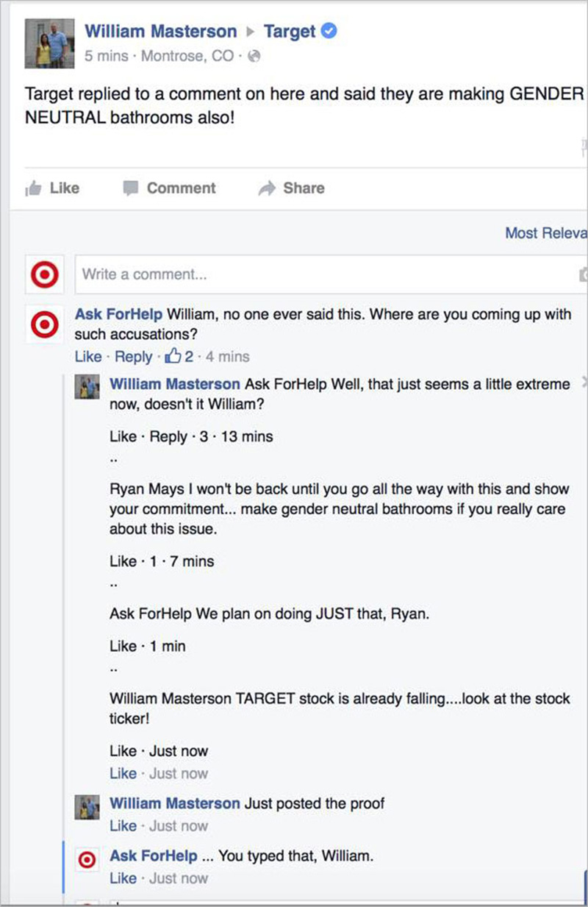
Task: Click the speech-bubble Comment icon
Action: (131, 188)
